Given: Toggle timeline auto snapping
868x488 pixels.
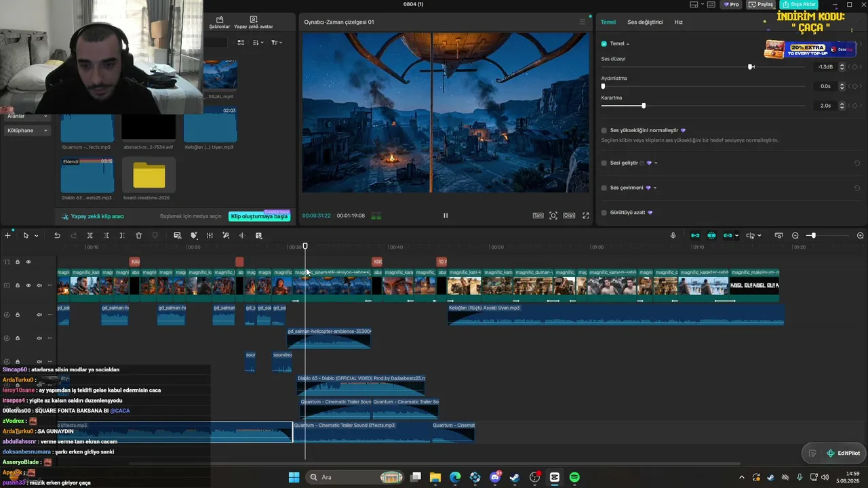Looking at the screenshot, I should point(711,235).
